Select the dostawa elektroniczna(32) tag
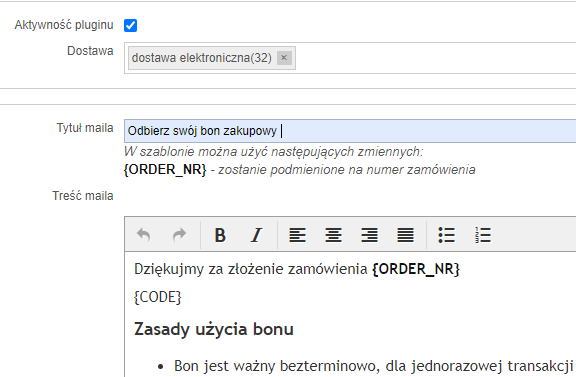The image size is (576, 377). click(x=202, y=58)
